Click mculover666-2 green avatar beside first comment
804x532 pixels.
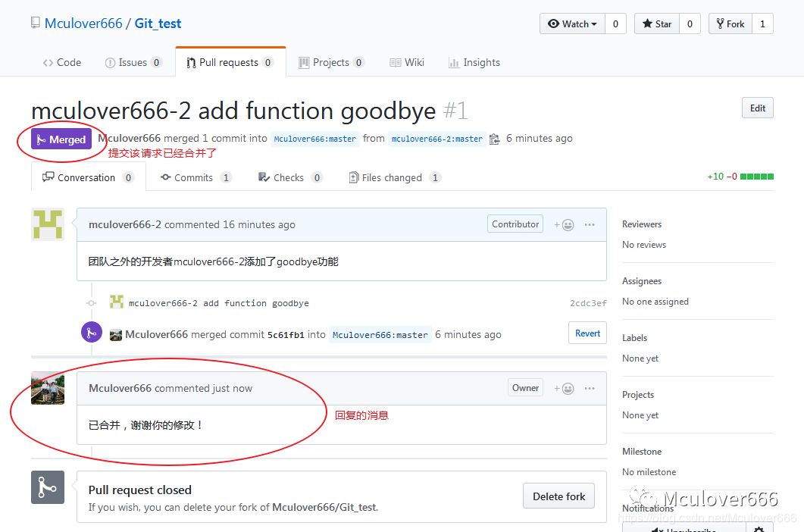coord(48,224)
